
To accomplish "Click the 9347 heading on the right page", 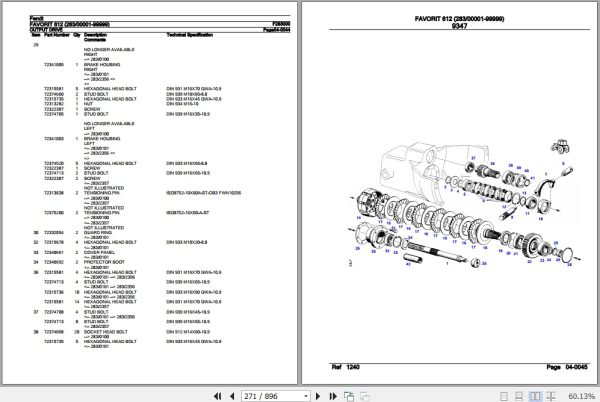I will 459,26.
